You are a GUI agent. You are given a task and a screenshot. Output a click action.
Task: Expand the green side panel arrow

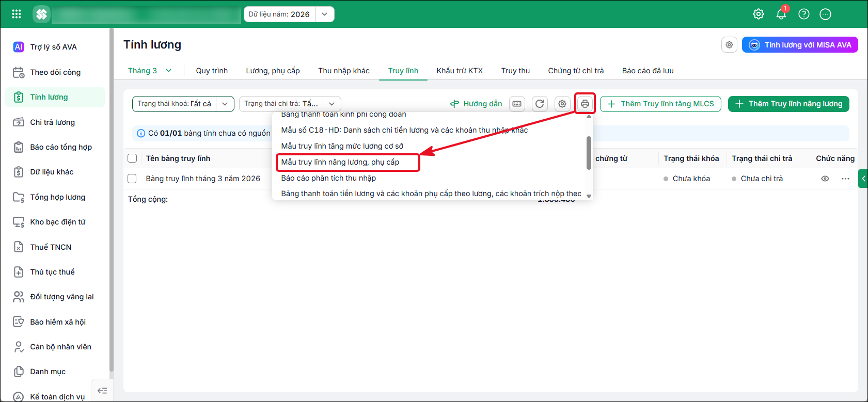(863, 179)
